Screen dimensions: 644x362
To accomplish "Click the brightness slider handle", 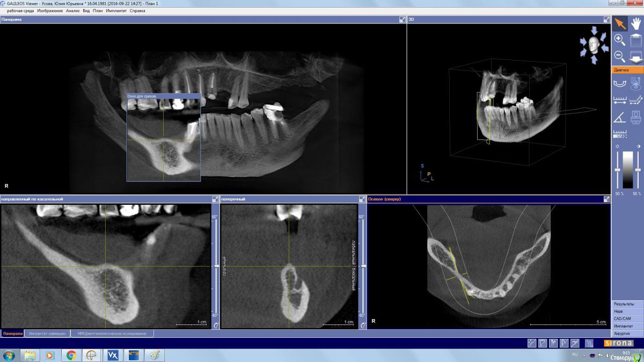I will pyautogui.click(x=617, y=170).
